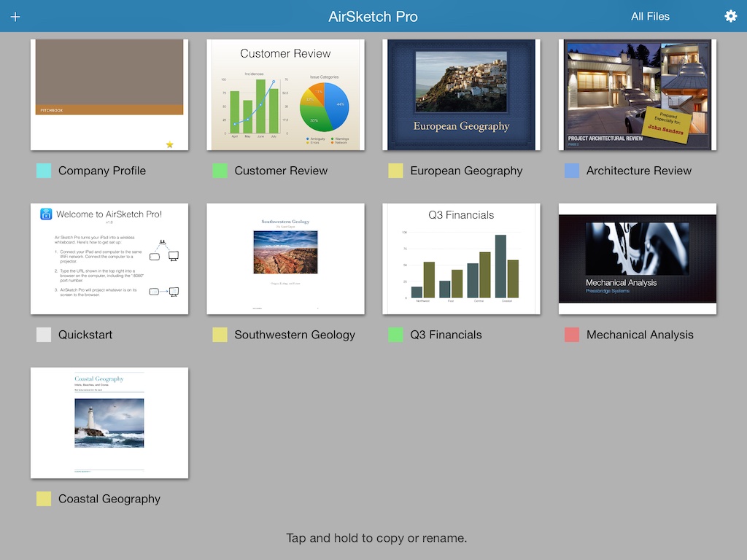
Task: Select the European Geography file name
Action: [466, 171]
